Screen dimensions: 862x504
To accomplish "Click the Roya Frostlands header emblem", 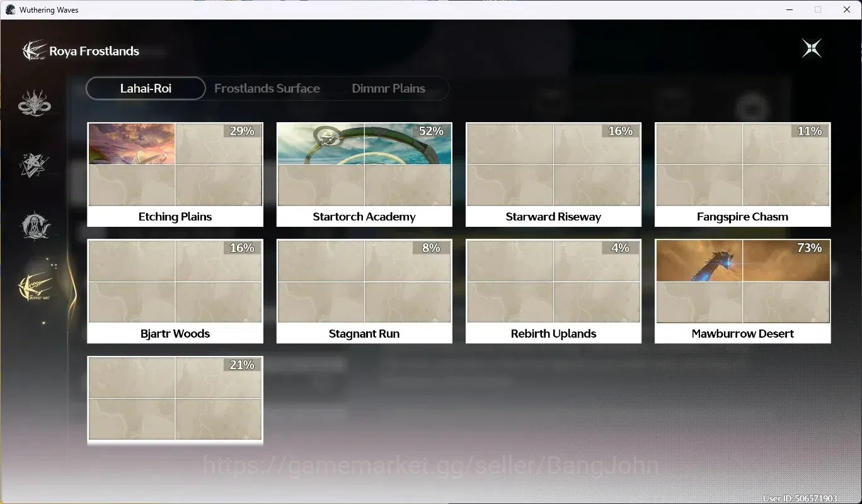I will pos(34,50).
